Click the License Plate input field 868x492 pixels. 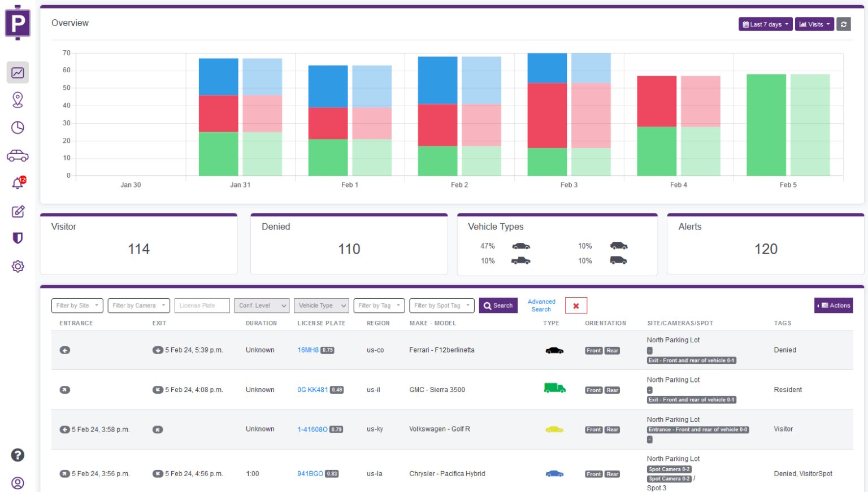pyautogui.click(x=202, y=306)
